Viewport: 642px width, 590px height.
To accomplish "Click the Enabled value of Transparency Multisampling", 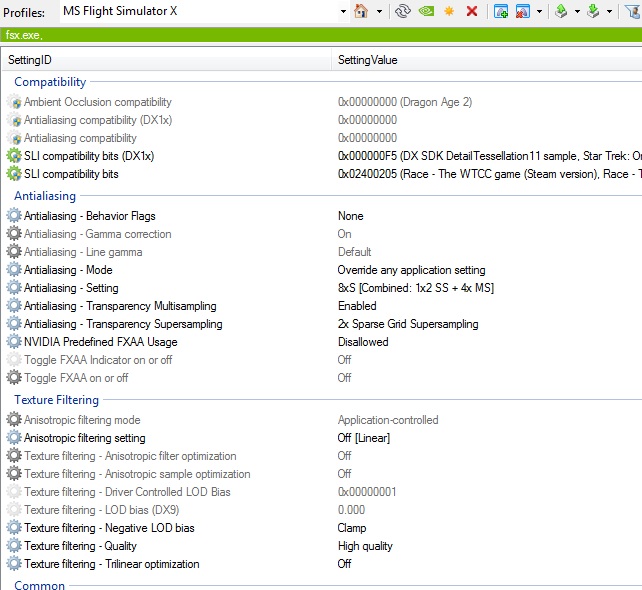I will pyautogui.click(x=357, y=306).
